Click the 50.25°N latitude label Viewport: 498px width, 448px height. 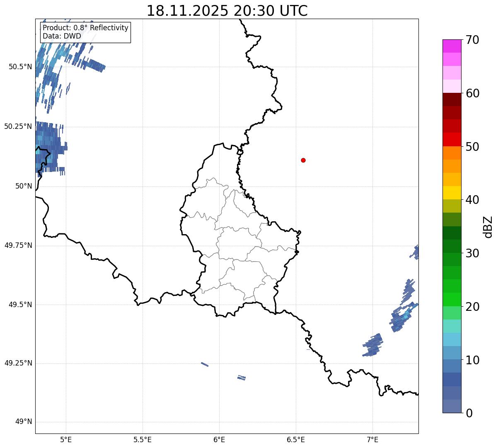click(18, 126)
